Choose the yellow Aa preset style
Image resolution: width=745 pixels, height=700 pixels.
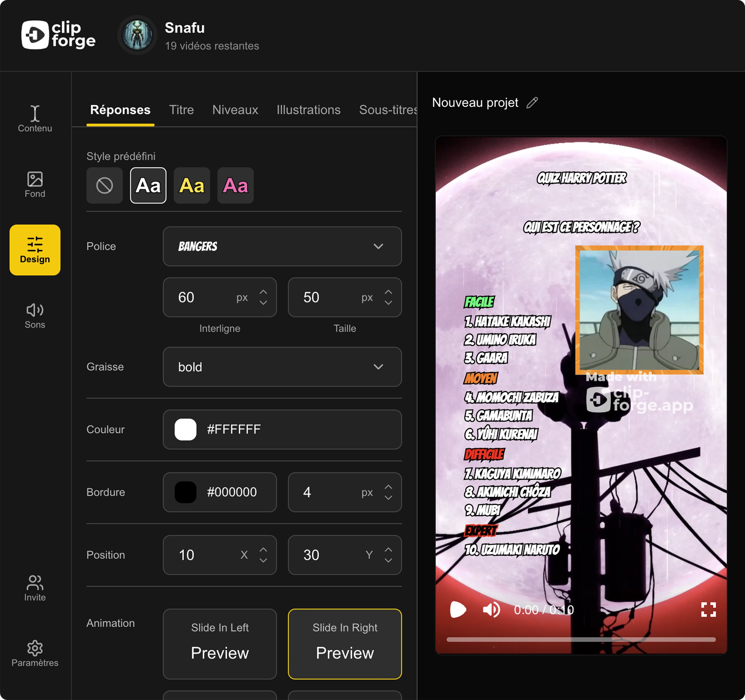(x=192, y=185)
